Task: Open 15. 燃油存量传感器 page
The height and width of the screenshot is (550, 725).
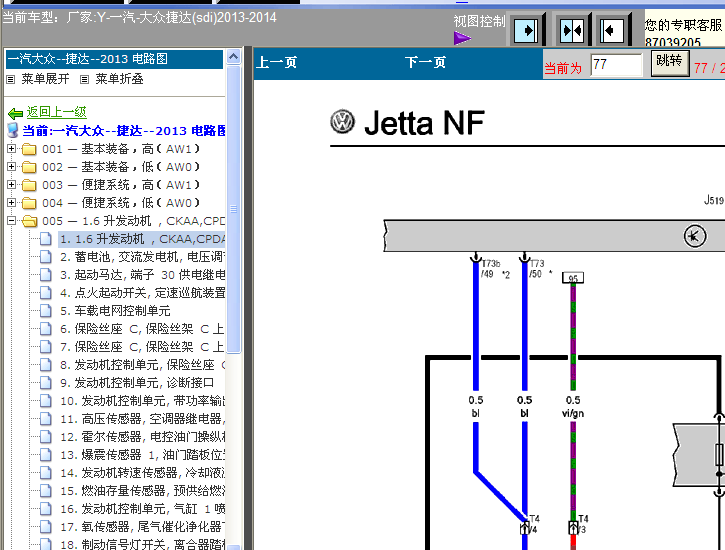Action: tap(142, 491)
